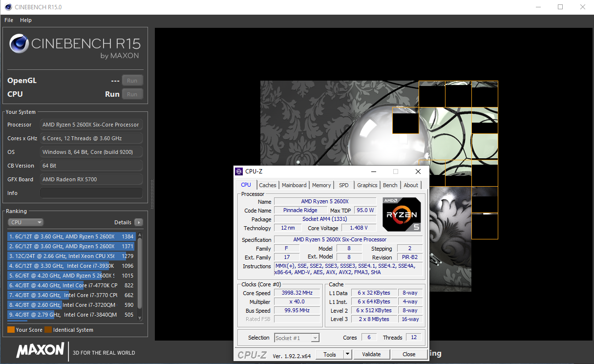Select ranking entry with score 1384
The height and width of the screenshot is (364, 594).
pyautogui.click(x=71, y=236)
